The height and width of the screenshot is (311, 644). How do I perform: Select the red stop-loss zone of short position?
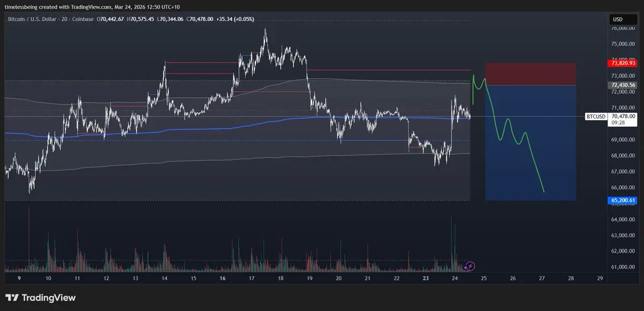pyautogui.click(x=530, y=74)
